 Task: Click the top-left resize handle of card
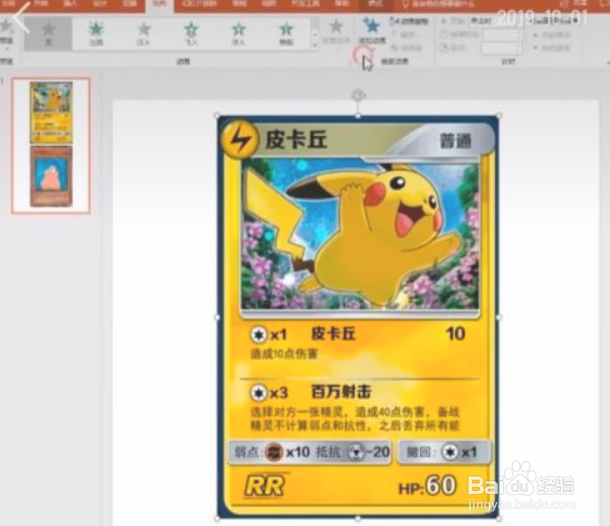click(x=217, y=116)
